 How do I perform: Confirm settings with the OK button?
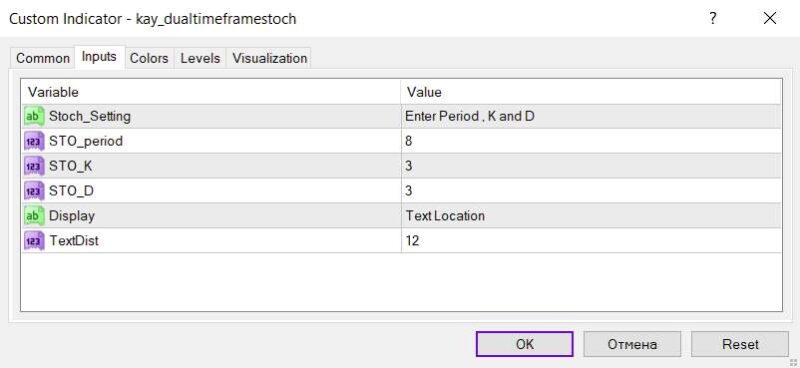point(524,344)
